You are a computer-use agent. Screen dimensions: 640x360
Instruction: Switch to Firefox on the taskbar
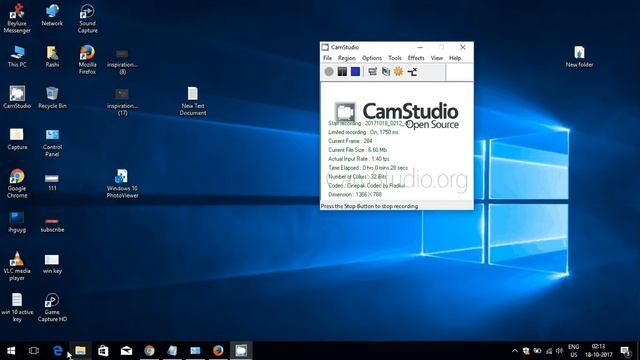[218, 351]
